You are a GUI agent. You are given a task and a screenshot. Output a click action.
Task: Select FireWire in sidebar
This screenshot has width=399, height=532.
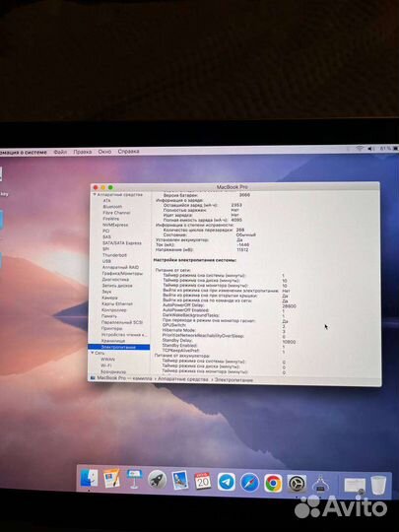(111, 219)
